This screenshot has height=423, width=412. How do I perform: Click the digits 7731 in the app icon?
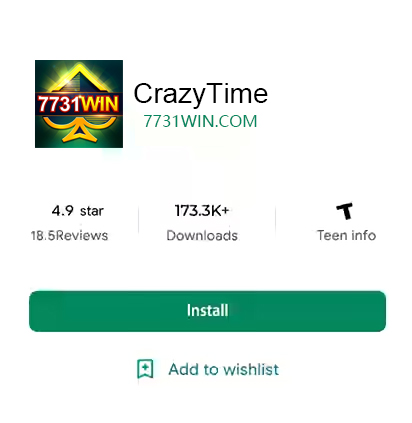(59, 104)
